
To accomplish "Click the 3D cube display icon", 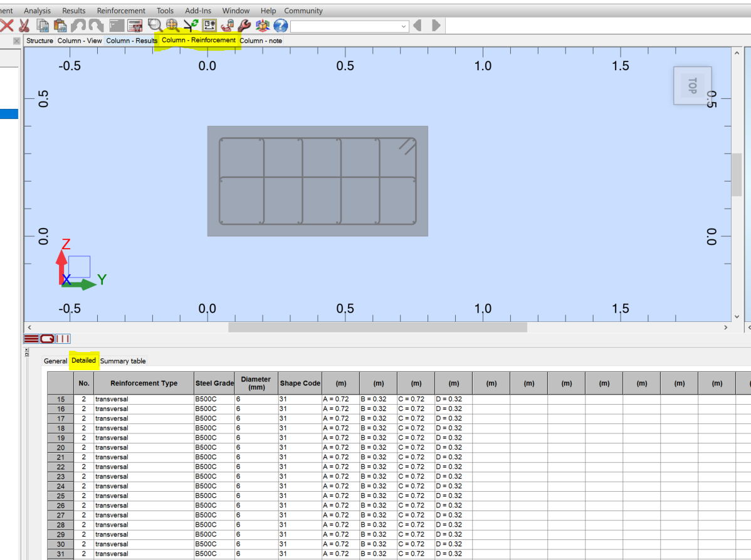I will [261, 25].
